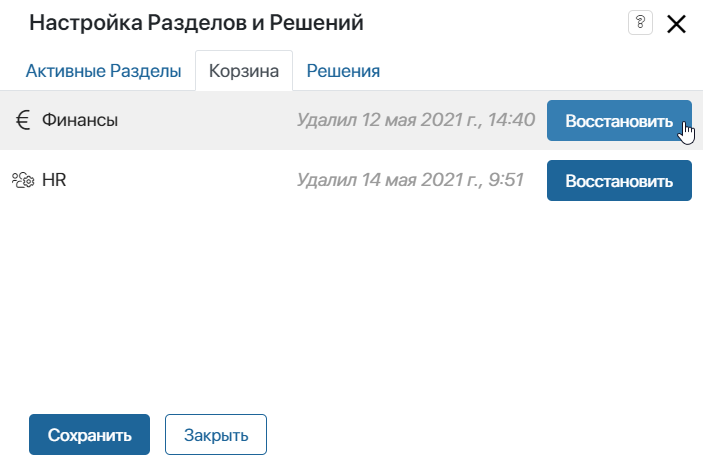
Task: Click the empty list area below the HR row
Action: [x=352, y=305]
